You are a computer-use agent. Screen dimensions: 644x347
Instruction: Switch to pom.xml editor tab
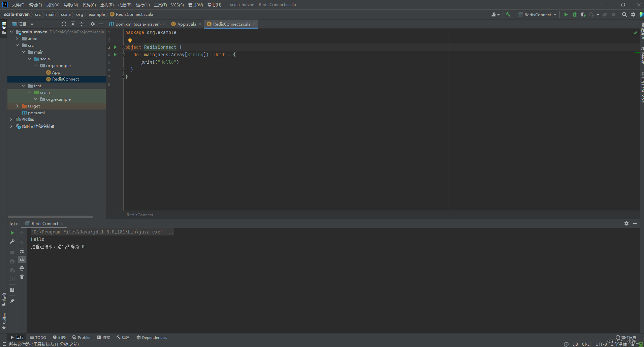(138, 24)
